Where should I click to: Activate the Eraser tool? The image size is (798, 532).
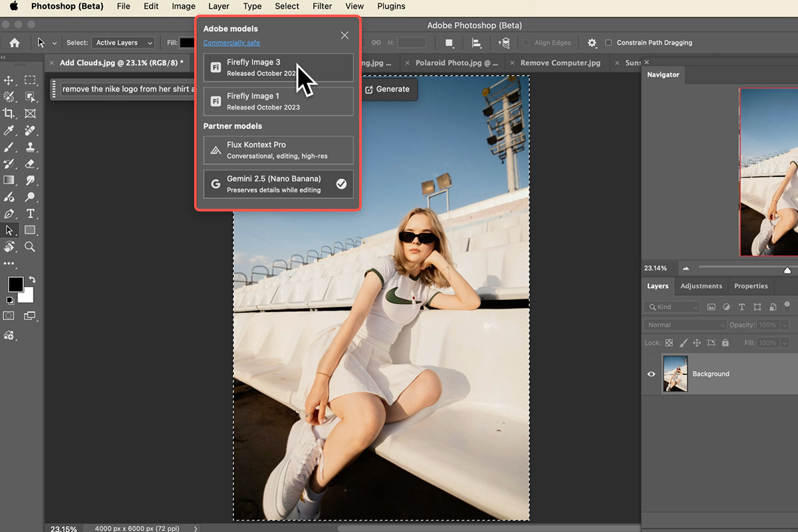coord(30,164)
